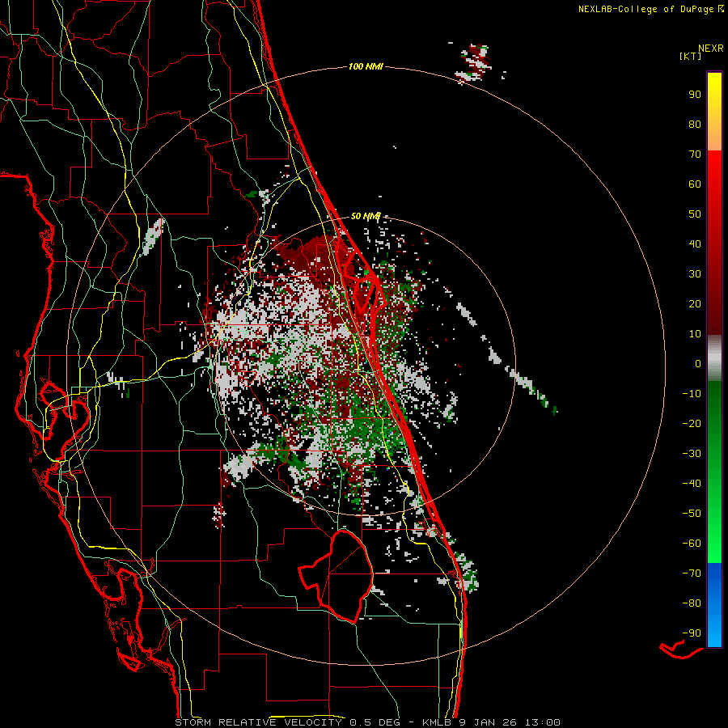Image resolution: width=728 pixels, height=728 pixels.
Task: Click the '70' value on the velocity scale
Action: (x=695, y=154)
